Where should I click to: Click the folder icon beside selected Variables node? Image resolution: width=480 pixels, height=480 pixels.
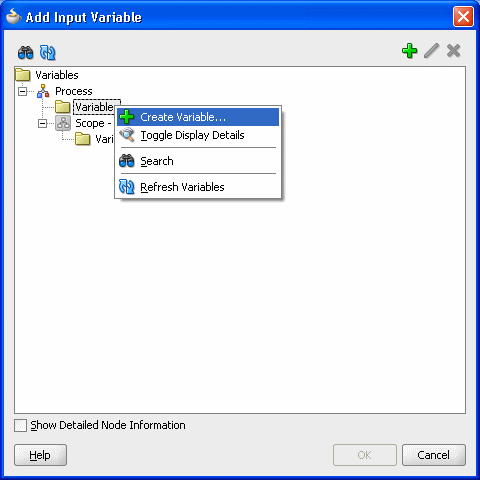click(63, 107)
